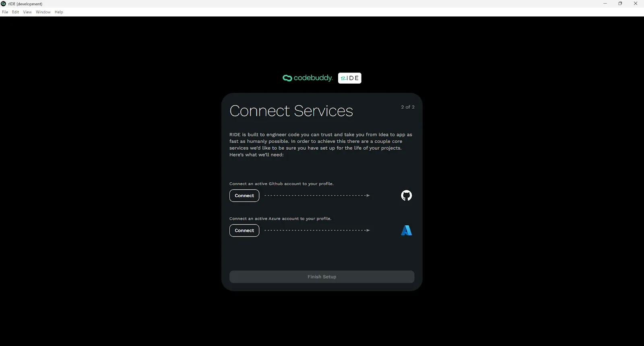The width and height of the screenshot is (644, 346).
Task: Click the codebuddy logo
Action: point(308,78)
